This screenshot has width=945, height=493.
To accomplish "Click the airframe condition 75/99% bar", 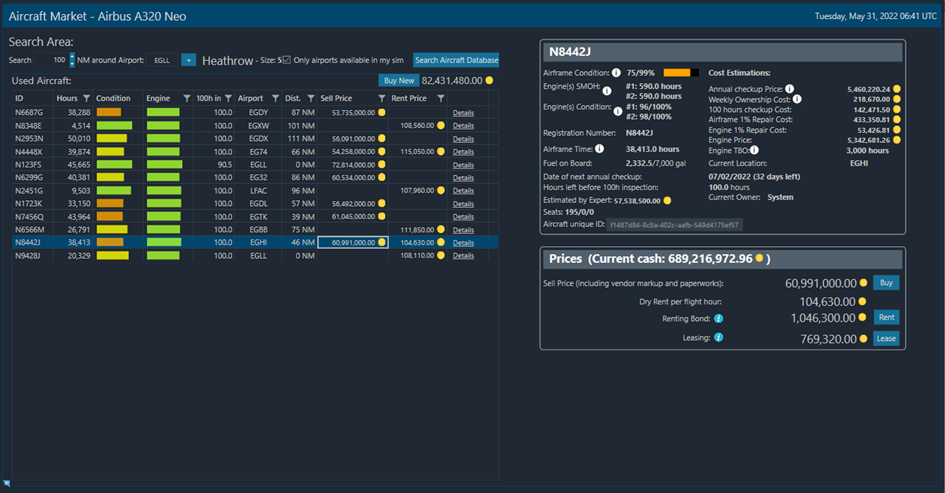I will click(x=681, y=73).
